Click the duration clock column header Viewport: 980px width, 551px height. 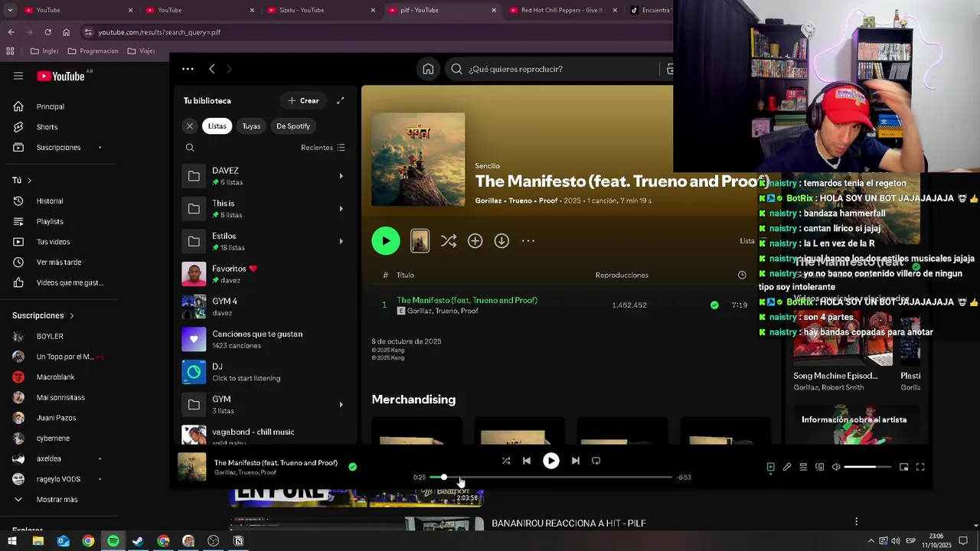742,275
